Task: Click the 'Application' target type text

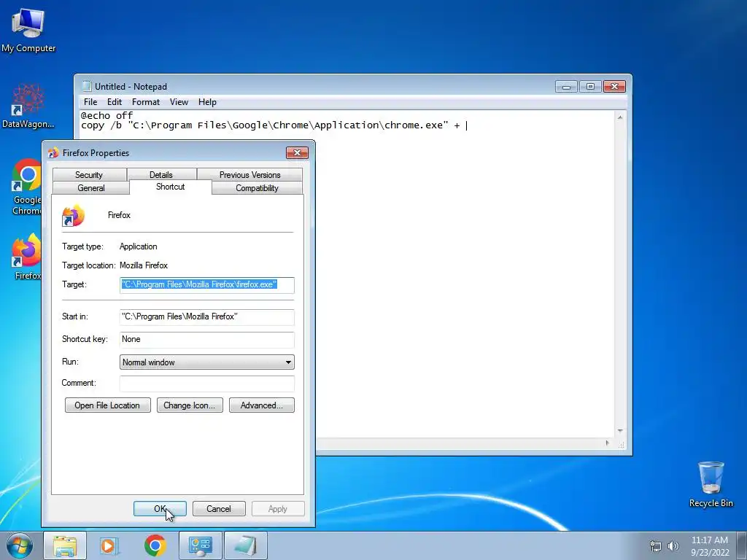Action: tap(138, 246)
